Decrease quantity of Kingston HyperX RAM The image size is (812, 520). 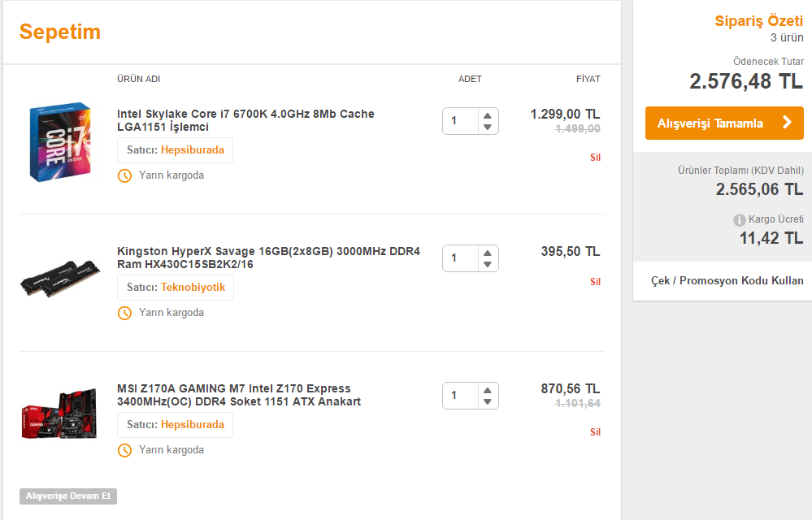487,265
